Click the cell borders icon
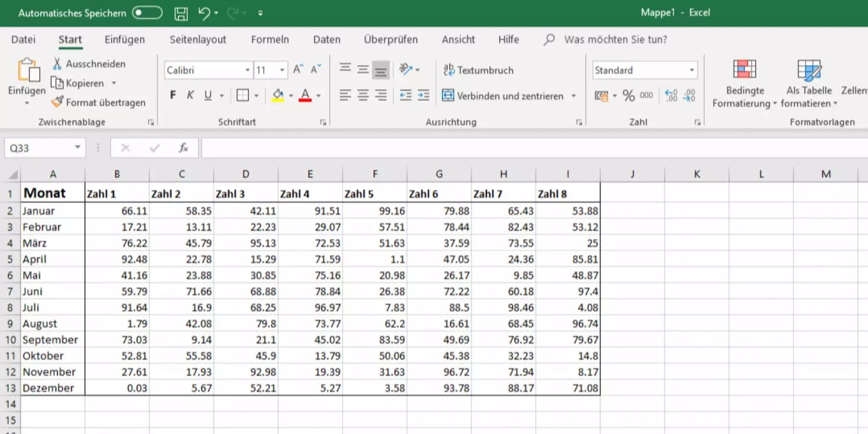The width and height of the screenshot is (868, 434). pos(243,95)
